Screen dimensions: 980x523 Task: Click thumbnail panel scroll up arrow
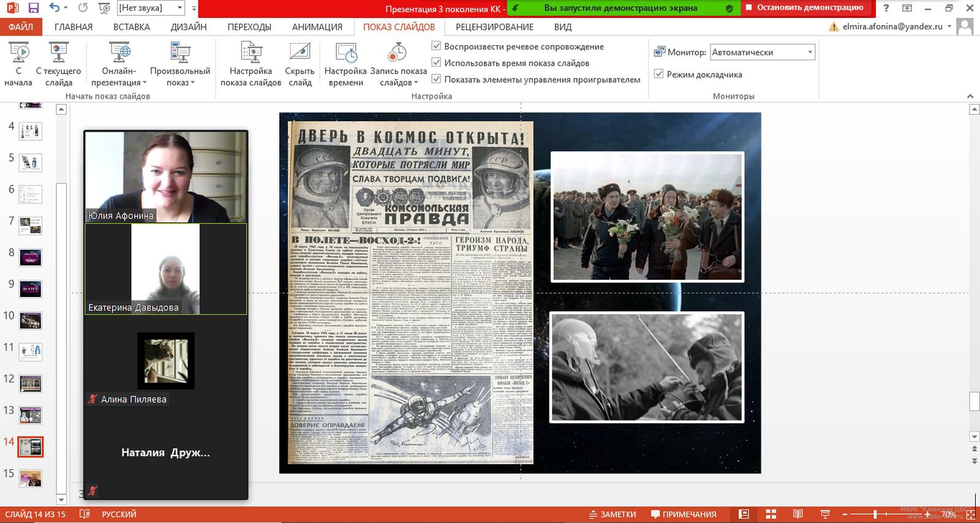point(61,110)
